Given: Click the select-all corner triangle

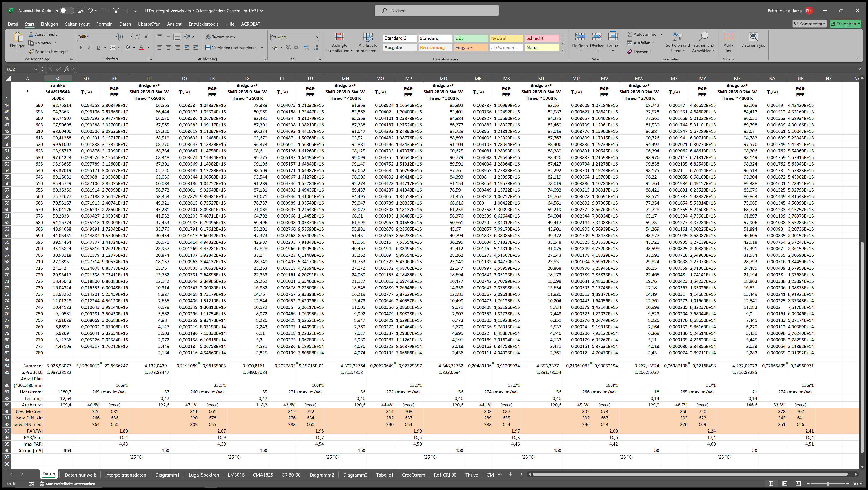Looking at the screenshot, I should click(8, 78).
